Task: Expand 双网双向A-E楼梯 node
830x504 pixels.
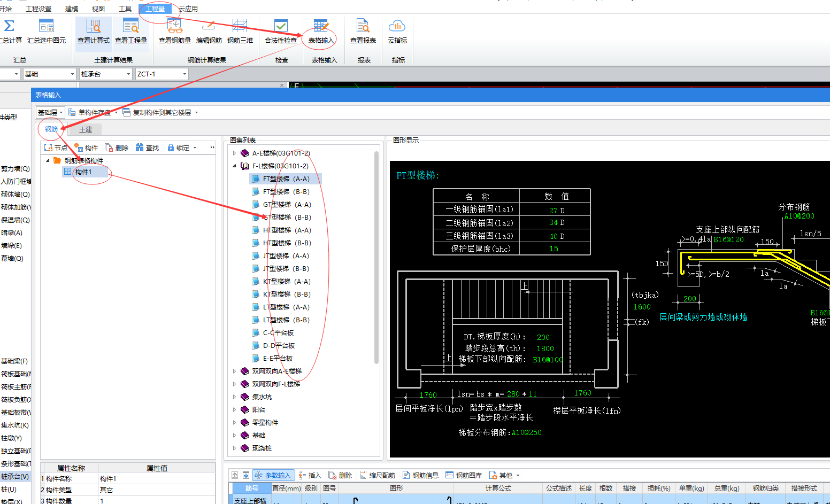Action: pyautogui.click(x=234, y=371)
